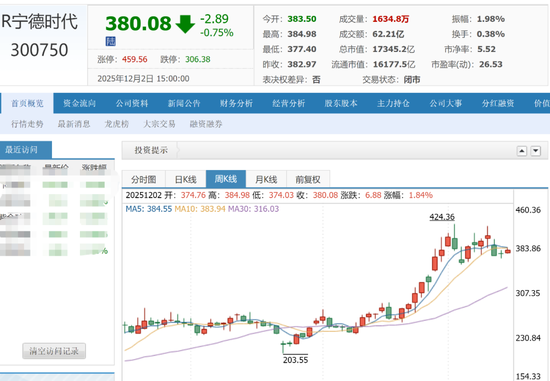Click MA30 value 316.03
The height and width of the screenshot is (381, 550).
(266, 209)
